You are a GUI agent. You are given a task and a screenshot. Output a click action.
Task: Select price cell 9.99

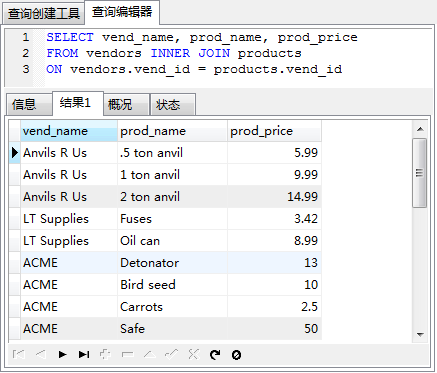click(x=274, y=175)
